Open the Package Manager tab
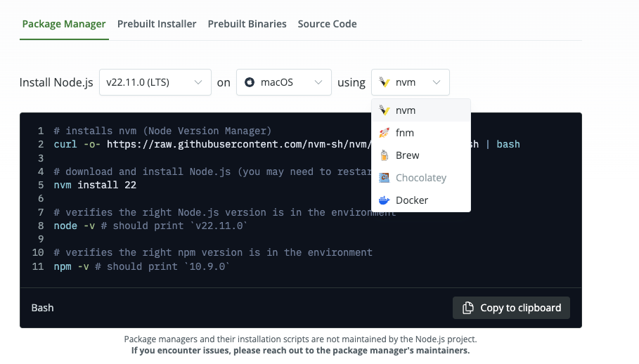The height and width of the screenshot is (364, 639). click(64, 24)
